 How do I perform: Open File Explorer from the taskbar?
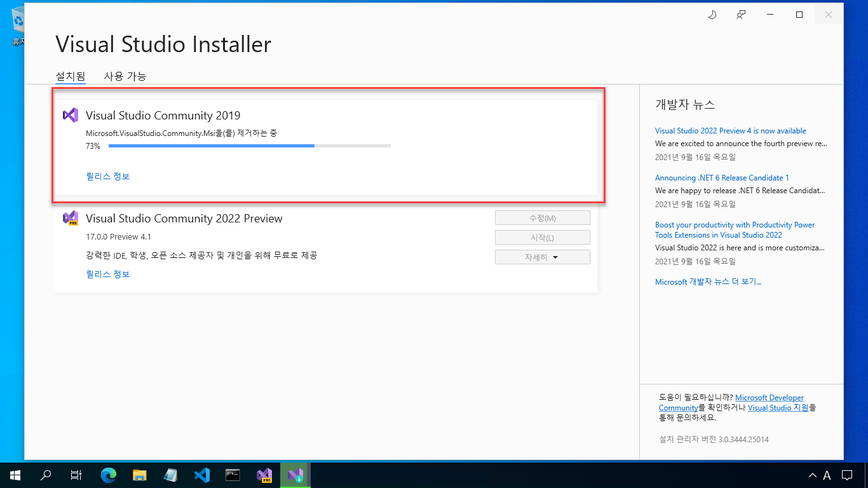pos(140,475)
